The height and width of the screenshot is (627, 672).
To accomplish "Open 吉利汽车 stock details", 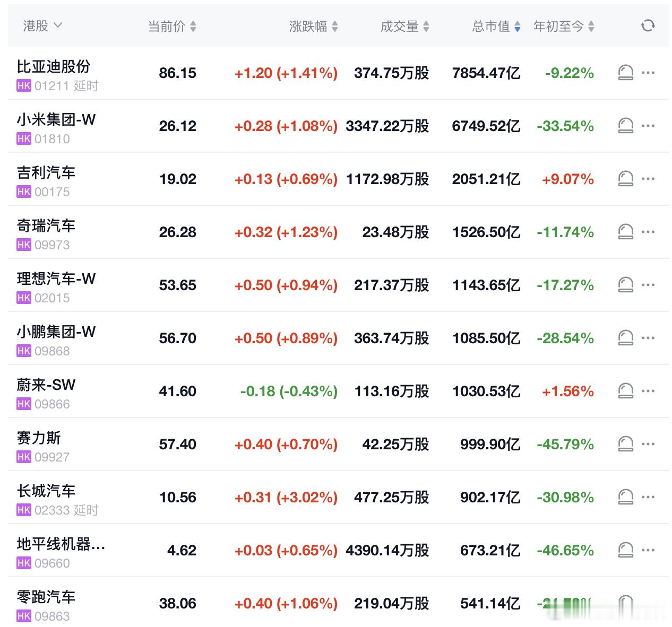I will pos(46,172).
